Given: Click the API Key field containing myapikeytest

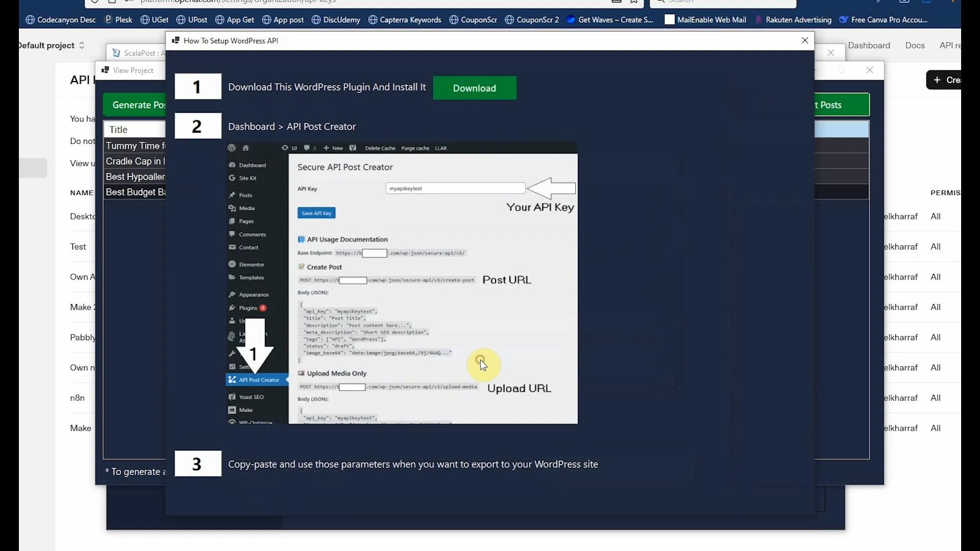Looking at the screenshot, I should 455,188.
